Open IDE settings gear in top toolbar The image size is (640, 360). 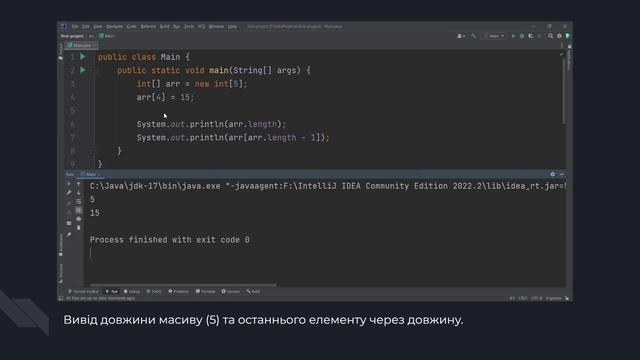(559, 36)
